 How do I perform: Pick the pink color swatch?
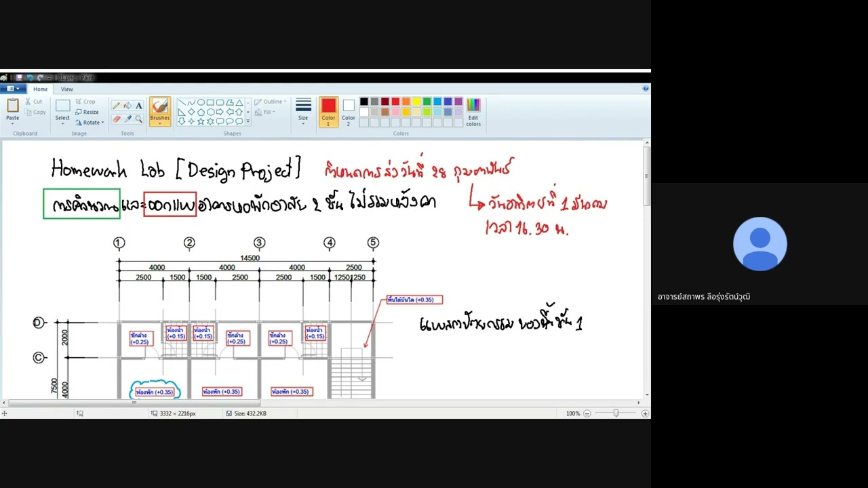point(395,112)
